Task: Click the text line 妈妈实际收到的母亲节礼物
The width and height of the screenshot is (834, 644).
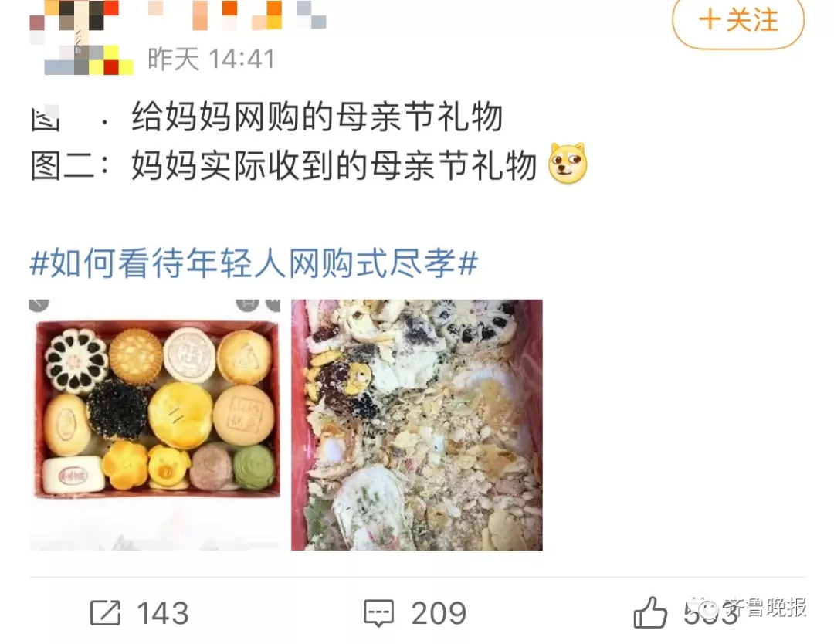Action: click(334, 165)
